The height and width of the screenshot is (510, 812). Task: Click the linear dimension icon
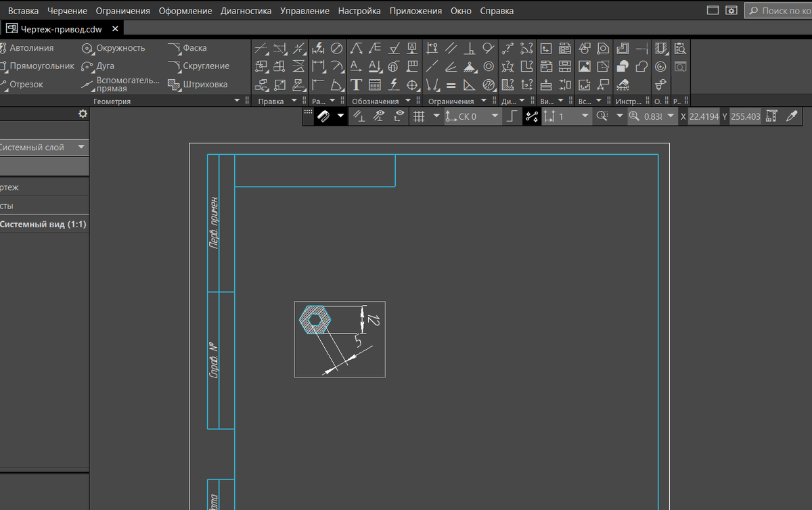tap(318, 66)
